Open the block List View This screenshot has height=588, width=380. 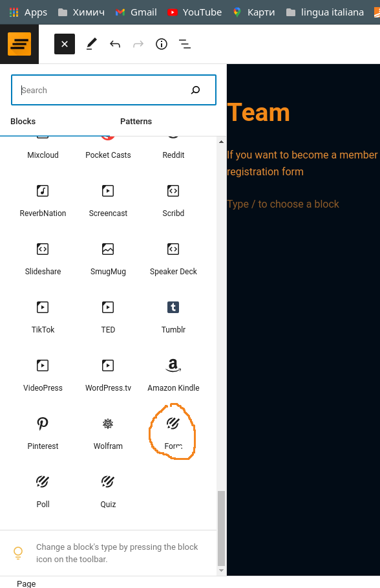[185, 44]
